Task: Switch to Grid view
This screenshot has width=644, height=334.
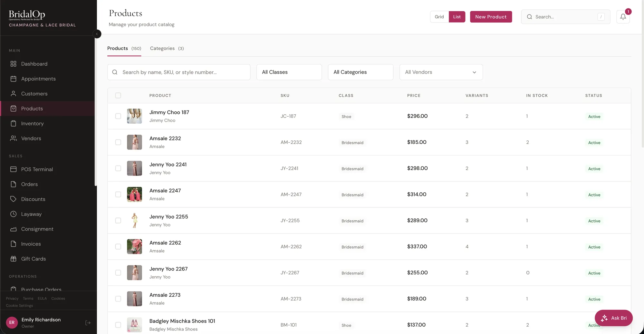Action: pyautogui.click(x=439, y=17)
